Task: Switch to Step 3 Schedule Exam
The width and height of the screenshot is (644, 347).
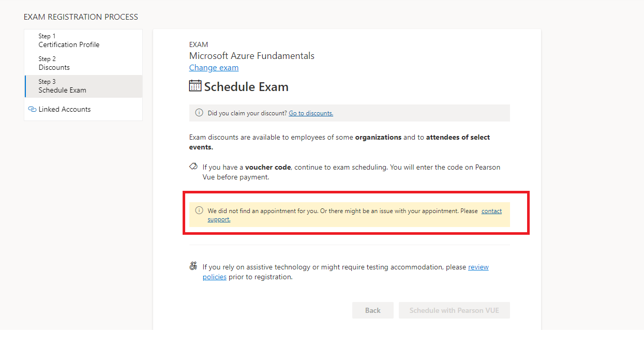Action: (x=62, y=86)
